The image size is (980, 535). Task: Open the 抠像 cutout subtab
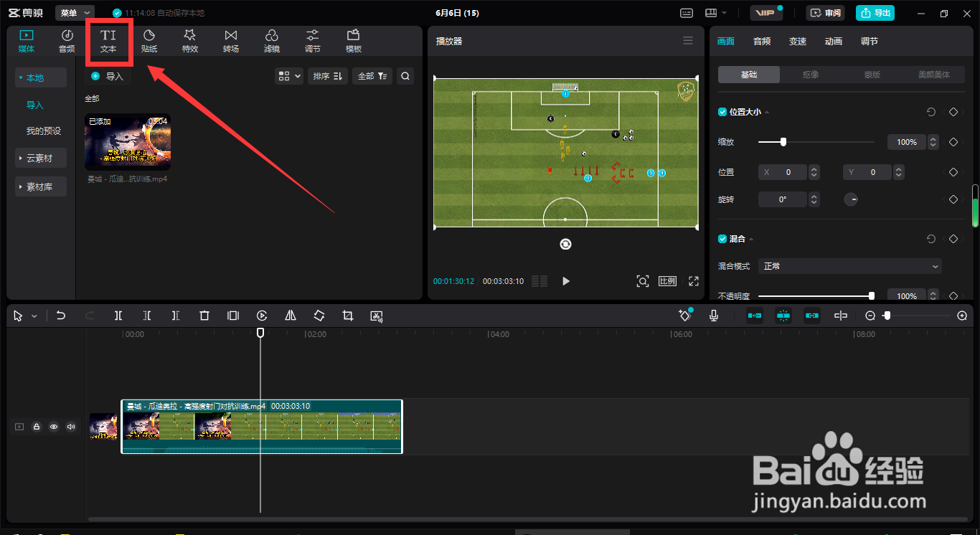click(x=811, y=75)
